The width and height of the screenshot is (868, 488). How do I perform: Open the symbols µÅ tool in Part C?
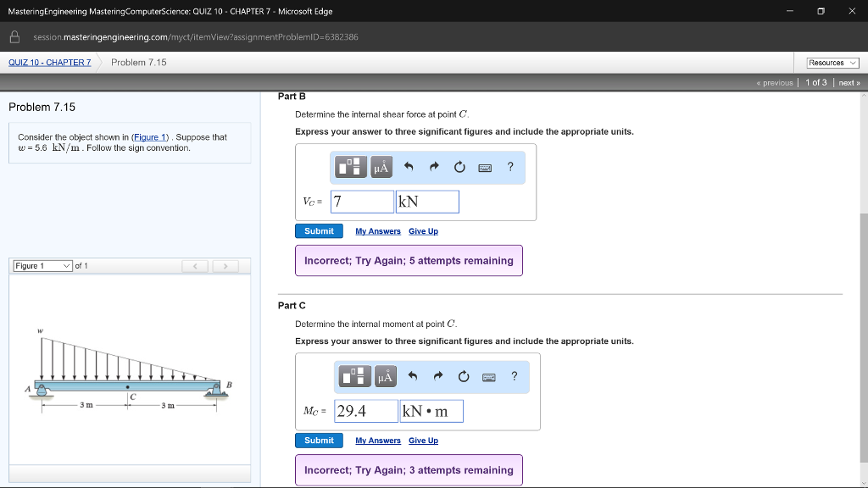coord(385,377)
